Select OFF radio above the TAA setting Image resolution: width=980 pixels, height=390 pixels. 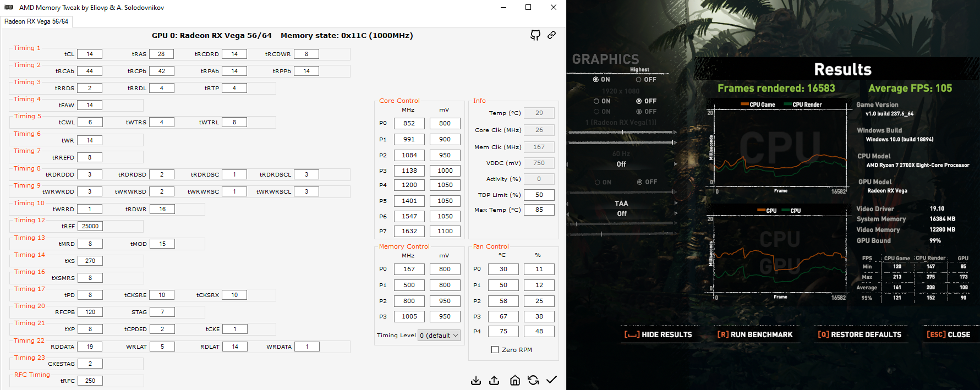coord(639,182)
